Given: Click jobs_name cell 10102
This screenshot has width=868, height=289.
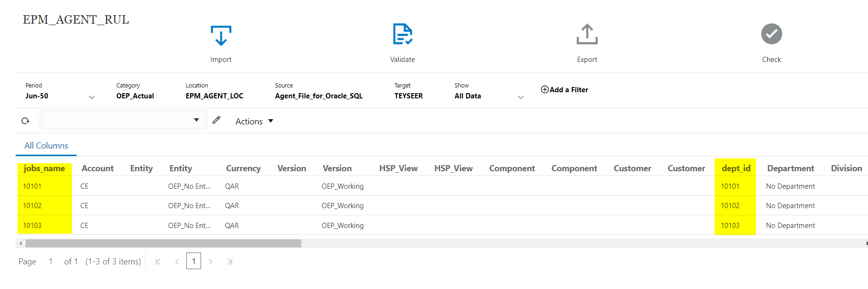Looking at the screenshot, I should [x=32, y=206].
